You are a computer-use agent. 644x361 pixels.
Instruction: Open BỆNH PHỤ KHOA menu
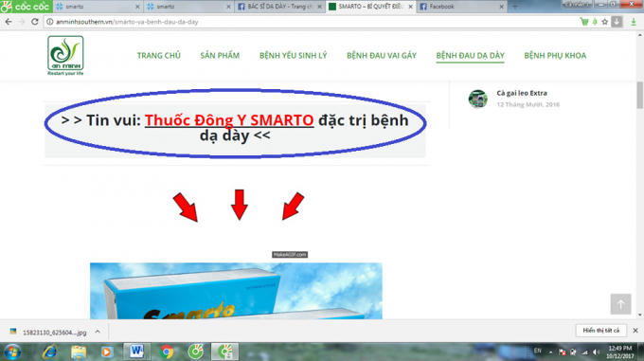pyautogui.click(x=555, y=56)
